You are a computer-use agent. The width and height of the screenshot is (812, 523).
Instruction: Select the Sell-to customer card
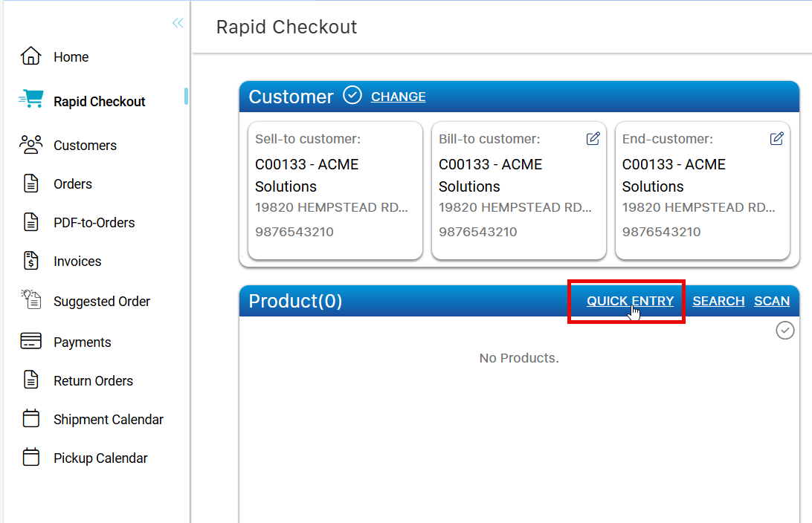click(335, 191)
